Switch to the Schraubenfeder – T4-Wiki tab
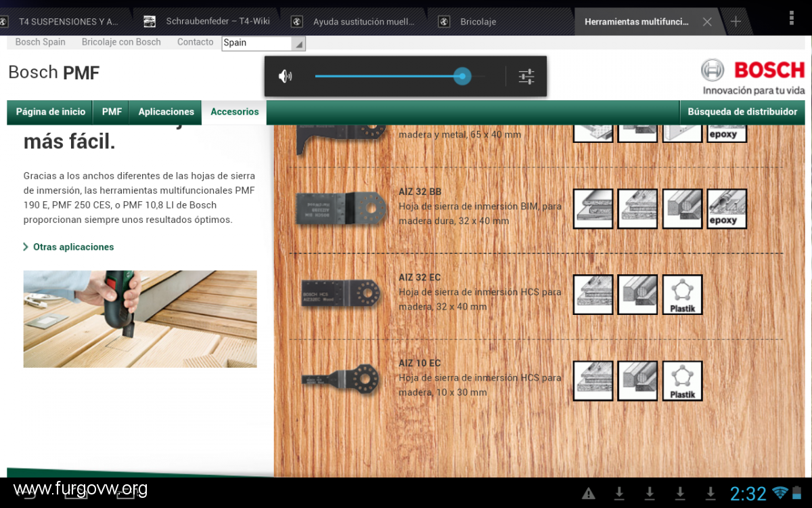 (x=208, y=22)
